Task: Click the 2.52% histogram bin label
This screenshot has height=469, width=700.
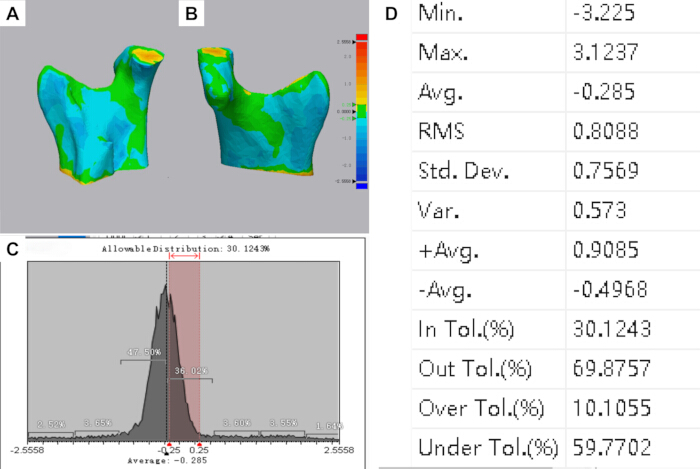Action: (51, 424)
